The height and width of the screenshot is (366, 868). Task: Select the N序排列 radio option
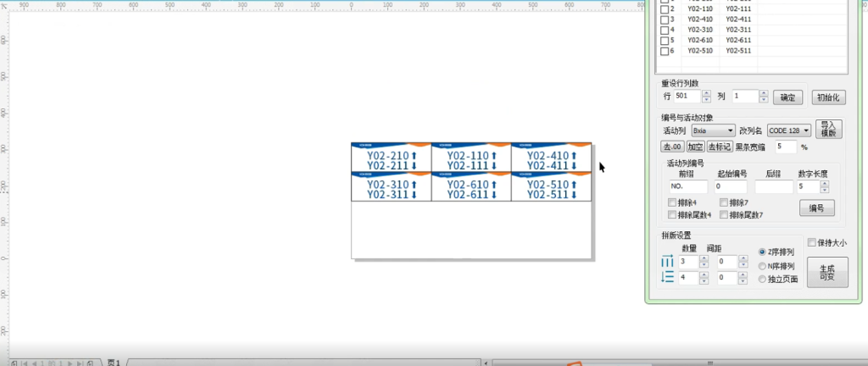763,265
